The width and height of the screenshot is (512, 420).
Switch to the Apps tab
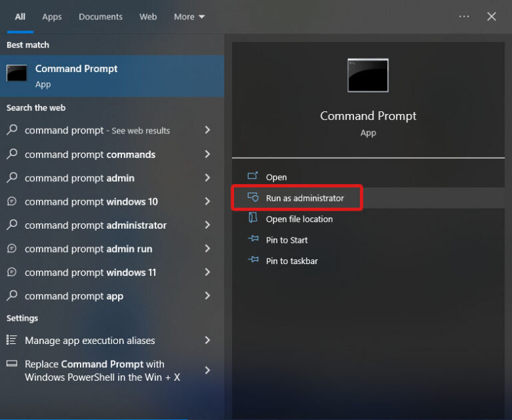point(52,17)
